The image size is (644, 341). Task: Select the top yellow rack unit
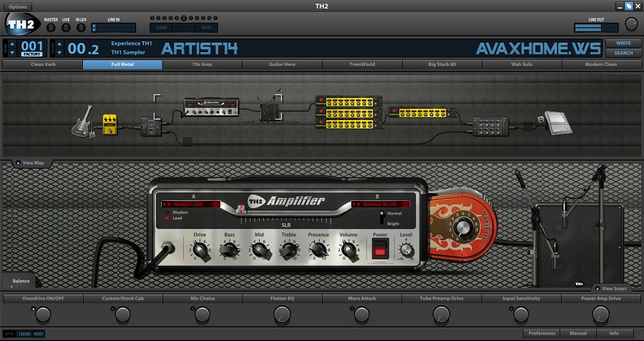(348, 102)
